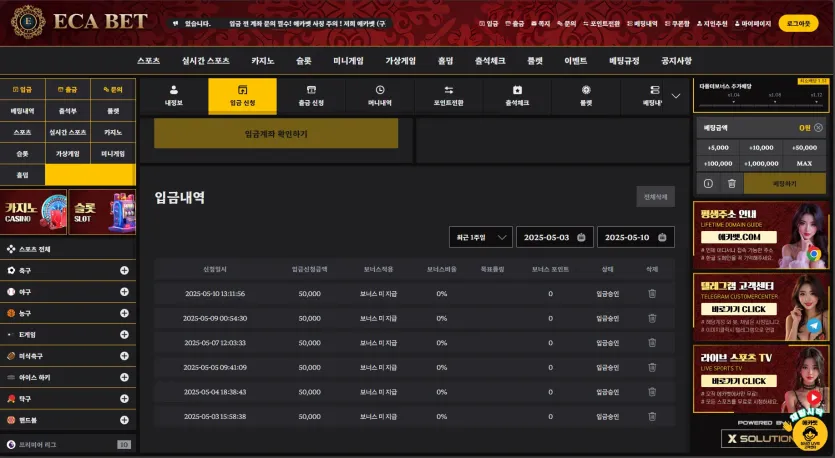Click the floating live chat support icon

809,434
